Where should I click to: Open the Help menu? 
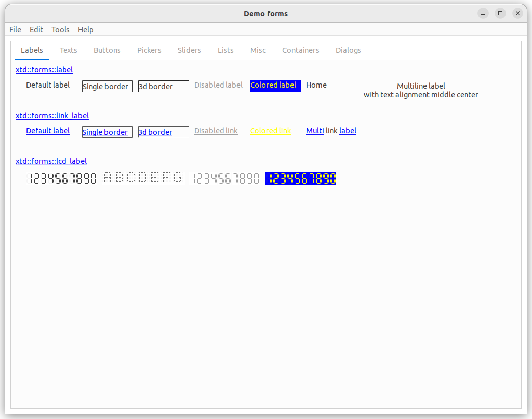point(86,30)
